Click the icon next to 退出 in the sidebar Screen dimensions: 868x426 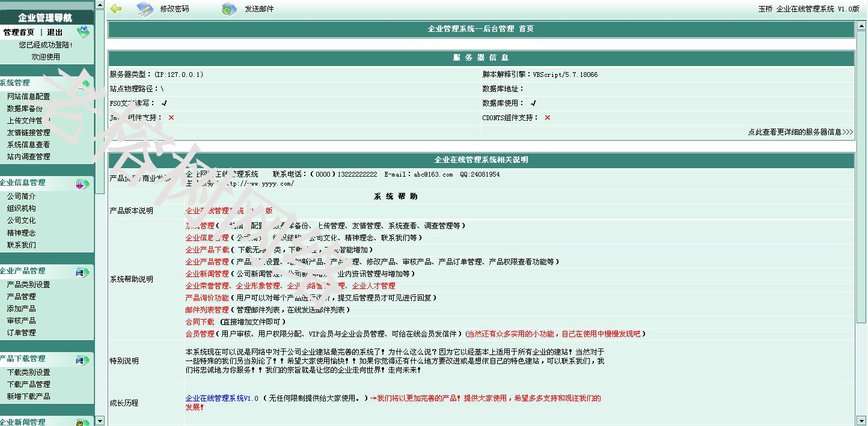coord(83,32)
